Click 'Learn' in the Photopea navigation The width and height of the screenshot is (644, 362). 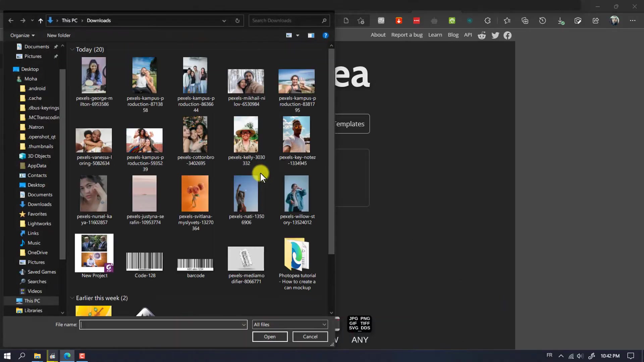pyautogui.click(x=435, y=35)
